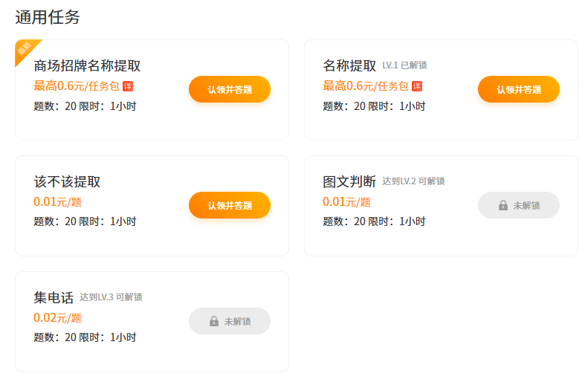The height and width of the screenshot is (382, 588).
Task: Click 最高0.6元/任务包 price in 商场招牌名称提取
Action: coord(76,86)
